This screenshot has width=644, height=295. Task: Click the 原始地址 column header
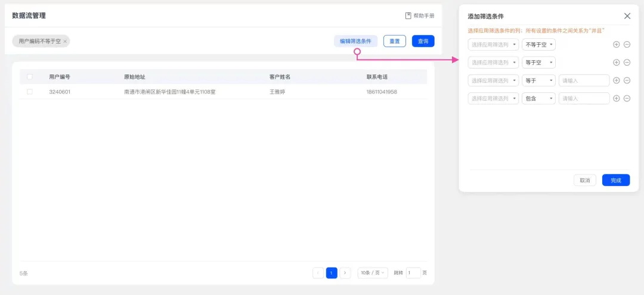tap(135, 77)
